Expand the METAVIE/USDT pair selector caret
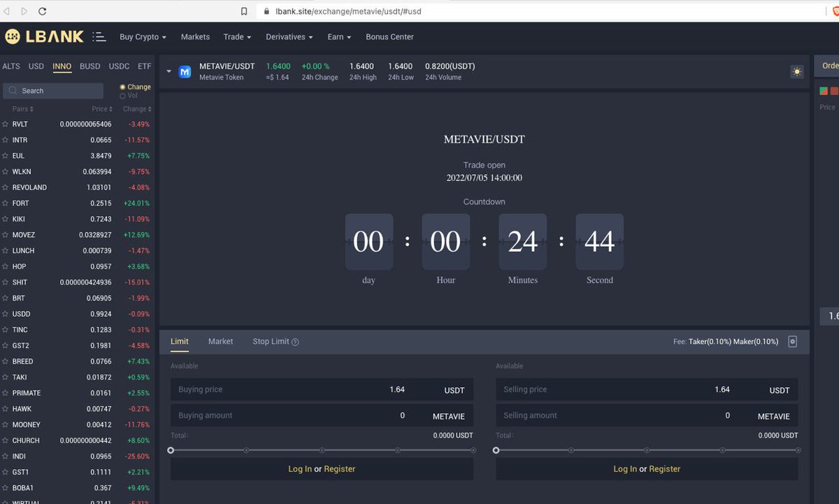 [168, 71]
